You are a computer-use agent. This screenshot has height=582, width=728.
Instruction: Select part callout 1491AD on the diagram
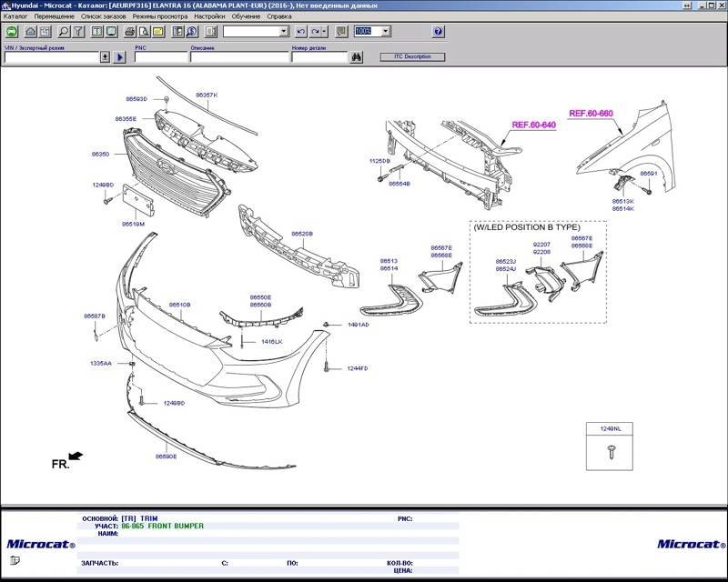point(358,325)
